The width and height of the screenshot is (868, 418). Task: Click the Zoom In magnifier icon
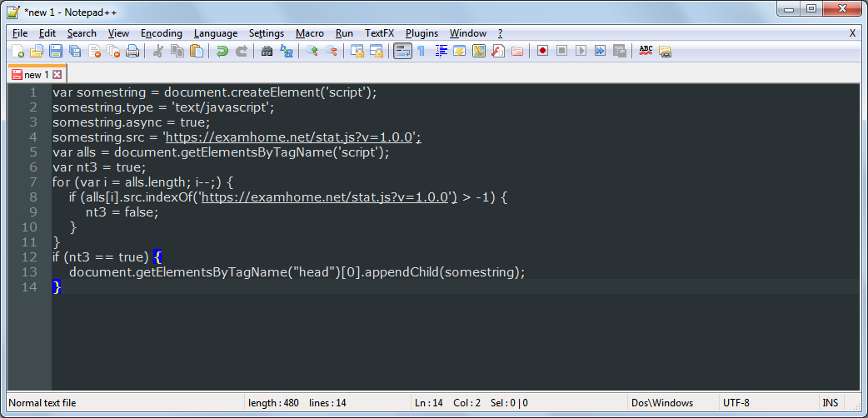pos(312,52)
